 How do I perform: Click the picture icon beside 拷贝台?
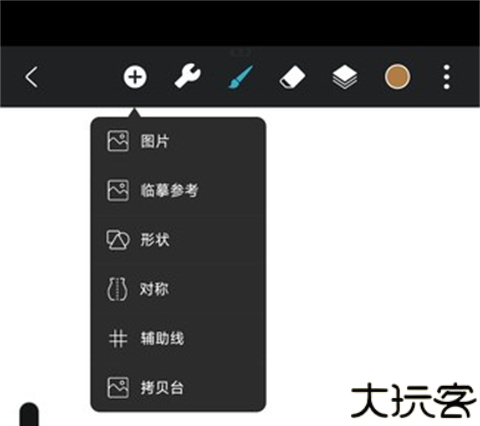[x=118, y=388]
